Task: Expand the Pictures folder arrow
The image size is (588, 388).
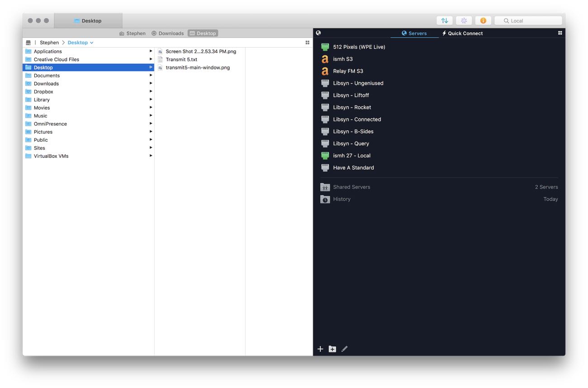Action: click(x=151, y=132)
